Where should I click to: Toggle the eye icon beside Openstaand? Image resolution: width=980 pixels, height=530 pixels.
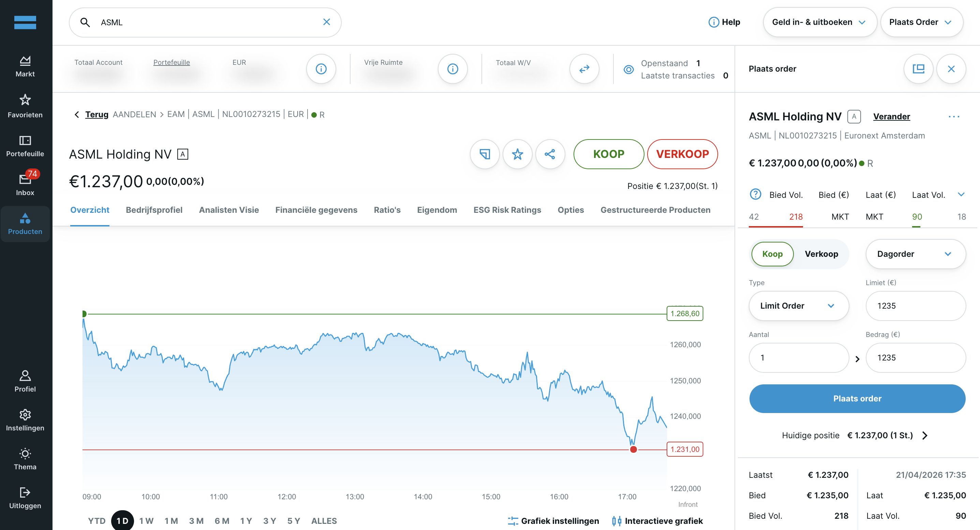[x=628, y=69]
